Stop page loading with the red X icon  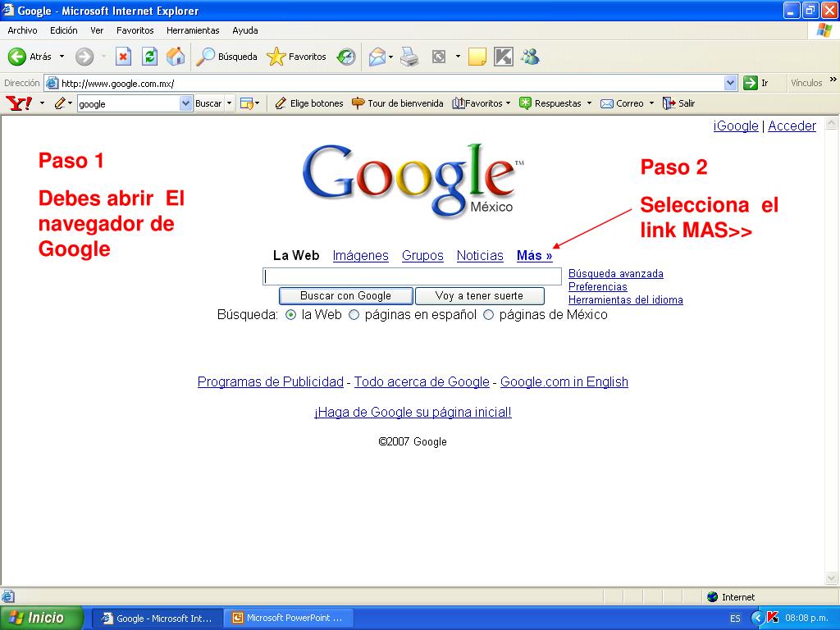(123, 57)
